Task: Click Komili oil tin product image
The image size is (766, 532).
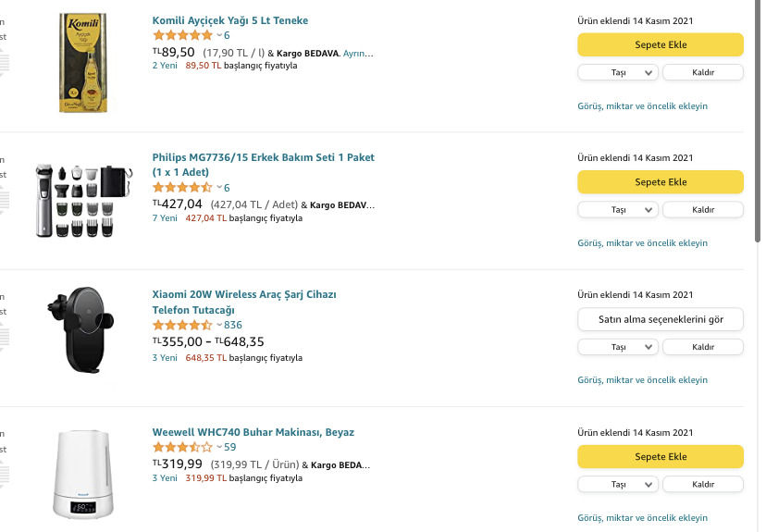Action: pos(83,63)
